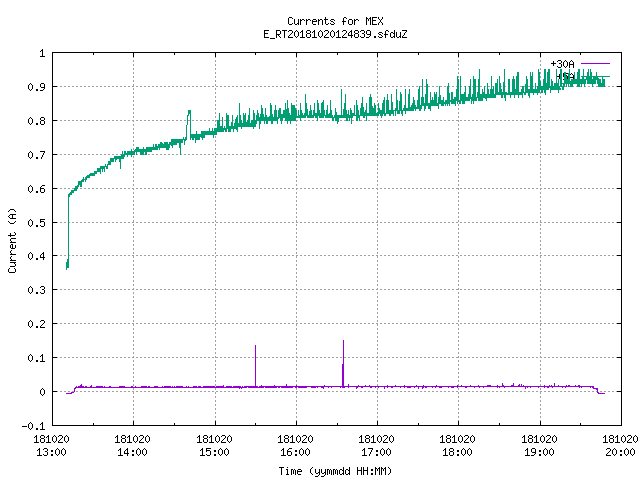Click the 'Current (A)' y-axis label
This screenshot has height=480, width=640.
[x=12, y=240]
